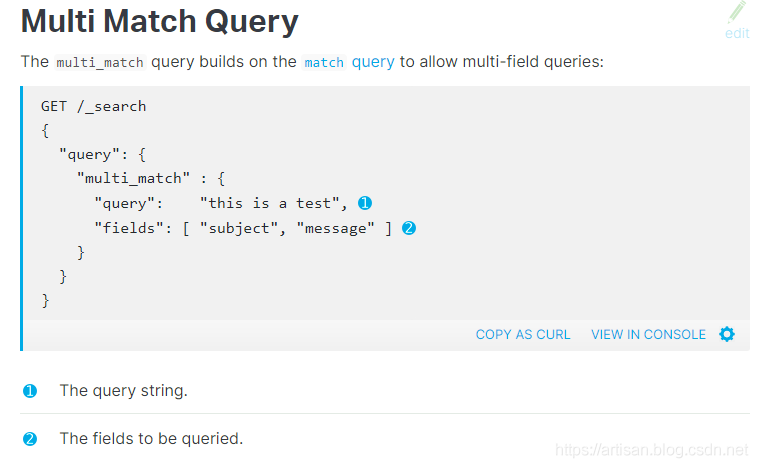Image resolution: width=758 pixels, height=468 pixels.
Task: Click the Multi Match Query heading
Action: point(160,21)
